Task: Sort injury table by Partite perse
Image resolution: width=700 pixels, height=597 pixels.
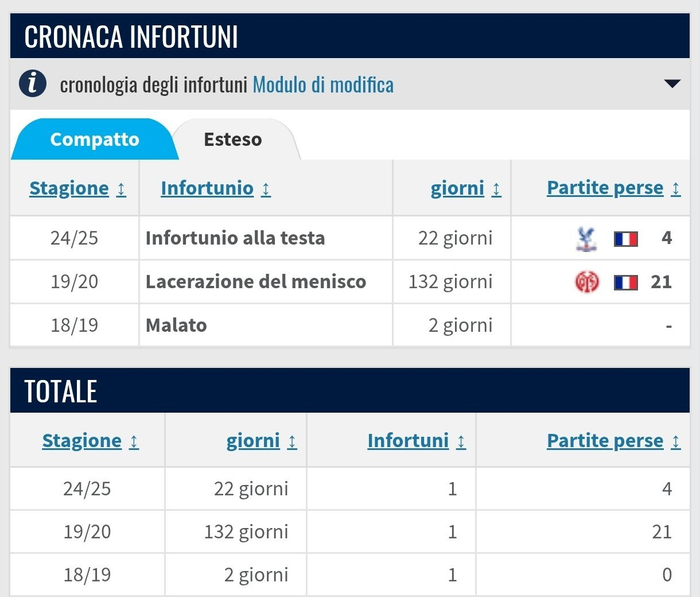Action: (x=613, y=188)
